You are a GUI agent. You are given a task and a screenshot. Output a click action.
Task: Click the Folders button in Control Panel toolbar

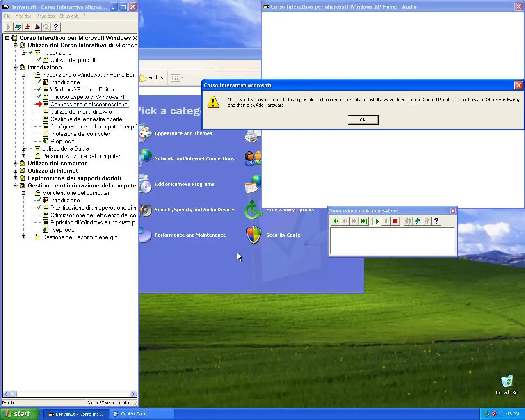click(152, 78)
